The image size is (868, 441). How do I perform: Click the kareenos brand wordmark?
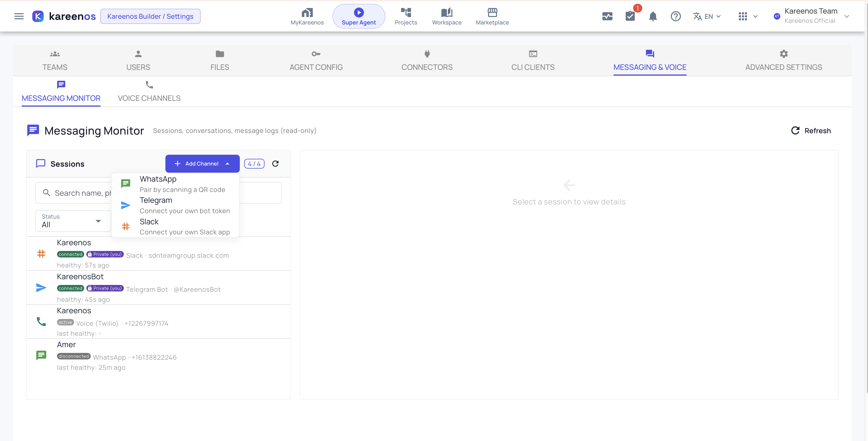tap(73, 16)
